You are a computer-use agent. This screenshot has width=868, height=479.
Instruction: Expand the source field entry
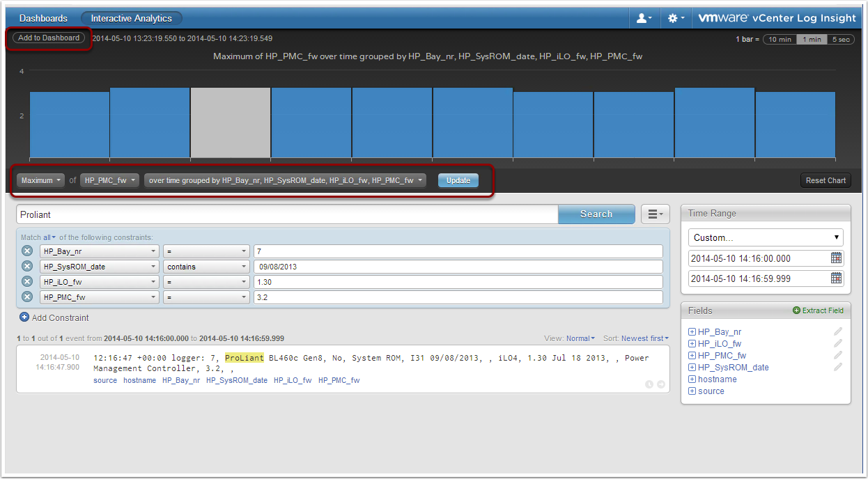tap(692, 391)
